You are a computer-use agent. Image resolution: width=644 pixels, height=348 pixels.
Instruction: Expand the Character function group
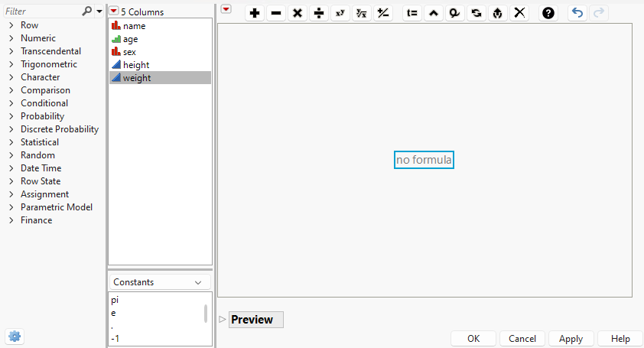tap(11, 77)
